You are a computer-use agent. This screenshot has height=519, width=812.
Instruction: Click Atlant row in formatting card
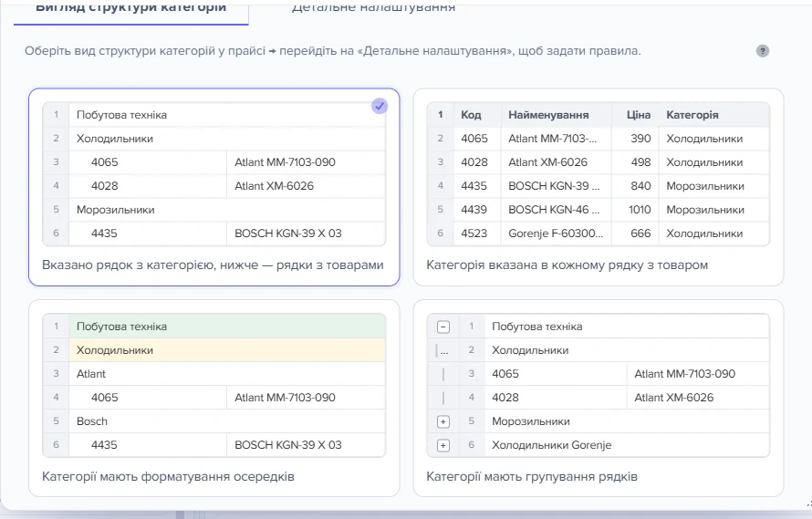click(x=227, y=374)
